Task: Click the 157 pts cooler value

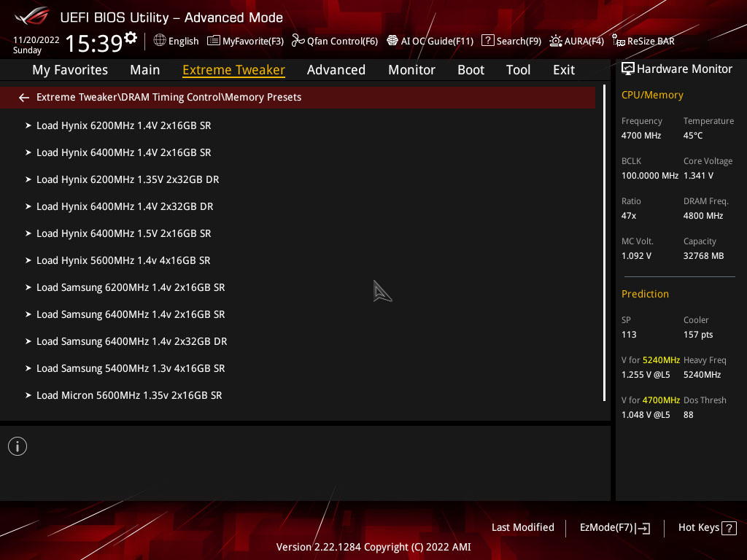Action: click(698, 334)
